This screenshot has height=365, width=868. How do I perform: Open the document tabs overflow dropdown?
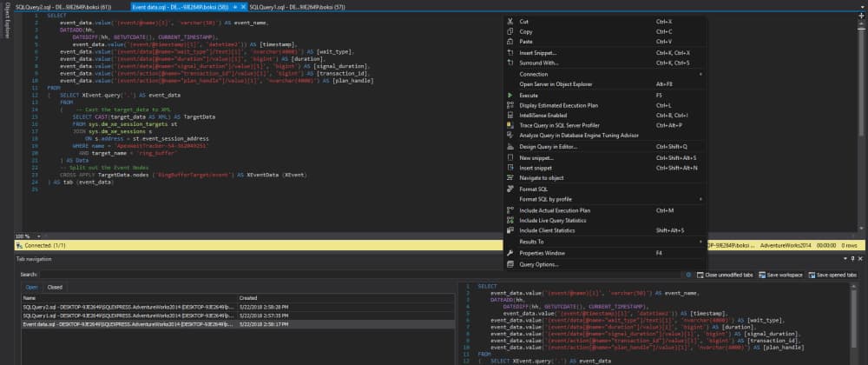point(861,7)
